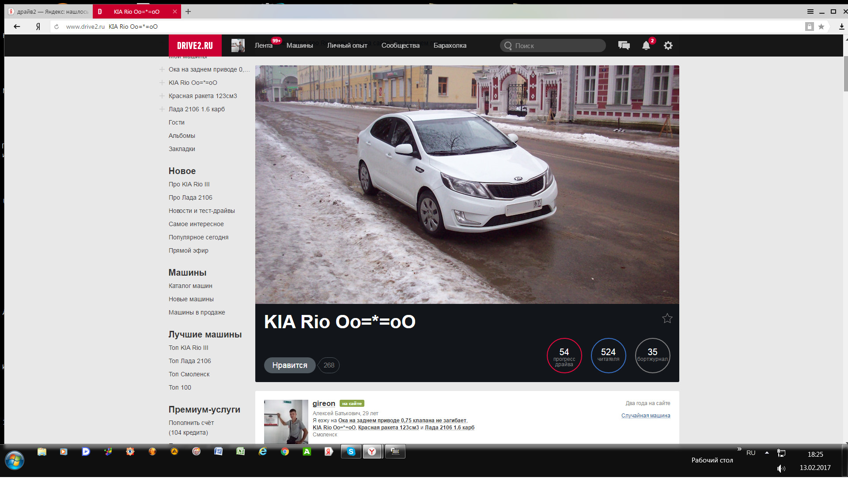
Task: Click the DRIVE2.RU logo
Action: pyautogui.click(x=195, y=45)
